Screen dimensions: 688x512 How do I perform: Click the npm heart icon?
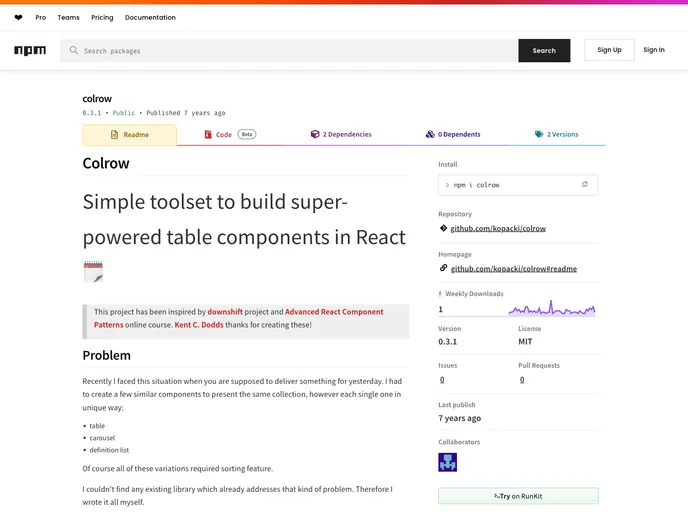[18, 17]
